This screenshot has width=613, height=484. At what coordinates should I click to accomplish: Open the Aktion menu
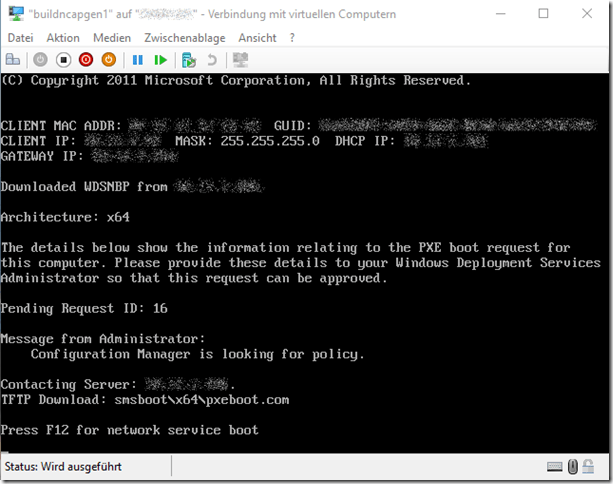point(63,37)
